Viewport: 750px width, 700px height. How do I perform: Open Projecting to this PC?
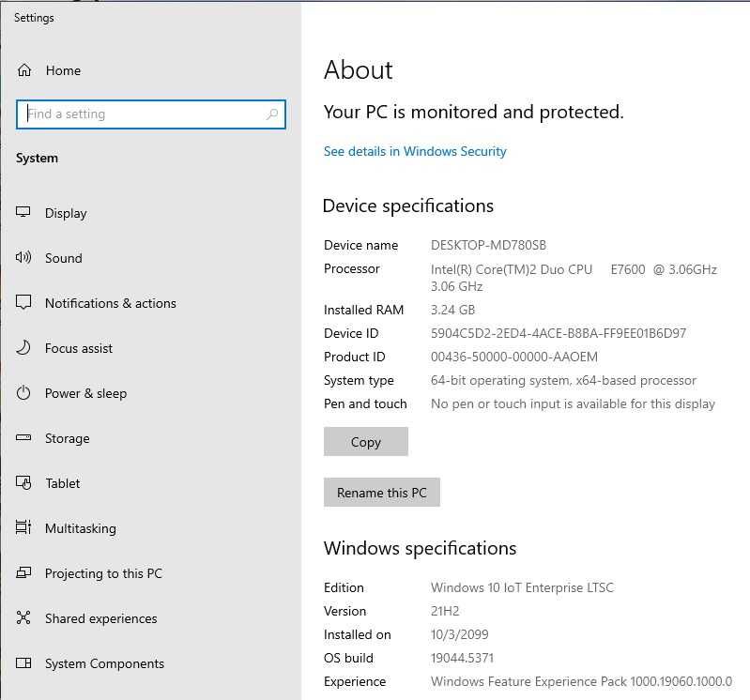coord(103,573)
